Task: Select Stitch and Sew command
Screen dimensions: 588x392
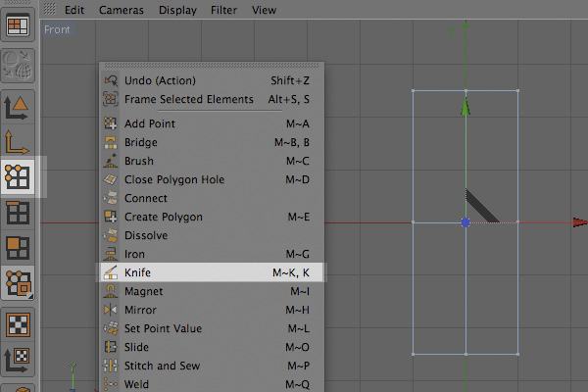Action: [213, 366]
